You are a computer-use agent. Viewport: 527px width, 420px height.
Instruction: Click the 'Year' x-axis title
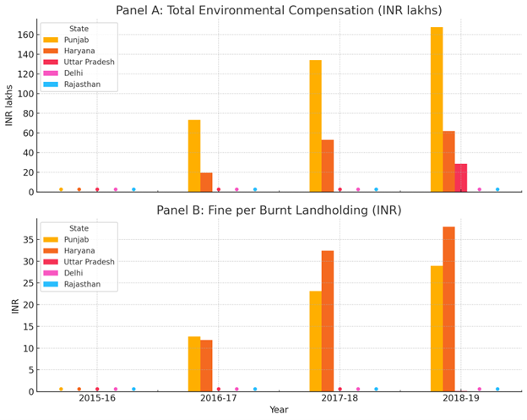[x=279, y=410]
